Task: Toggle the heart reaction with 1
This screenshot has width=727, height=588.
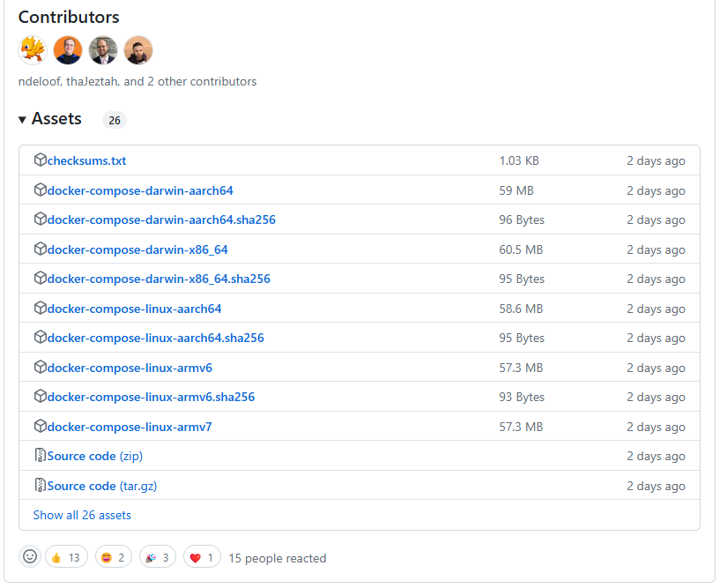Action: [x=202, y=557]
